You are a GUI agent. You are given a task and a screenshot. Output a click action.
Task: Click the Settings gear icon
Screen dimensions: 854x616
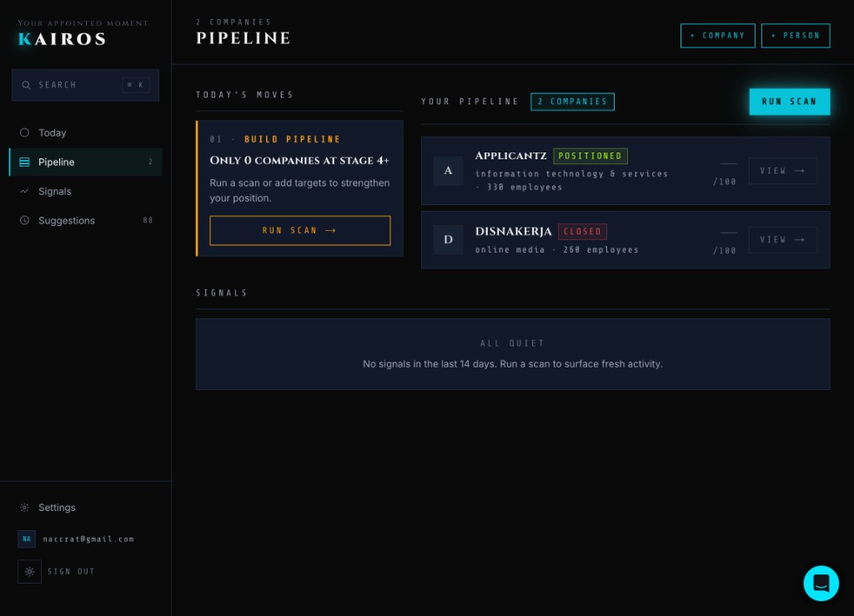(24, 507)
